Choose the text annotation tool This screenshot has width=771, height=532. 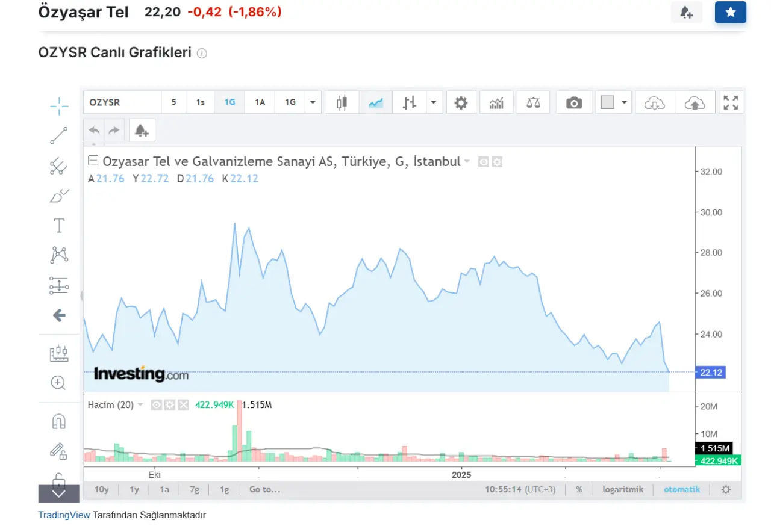pos(59,226)
